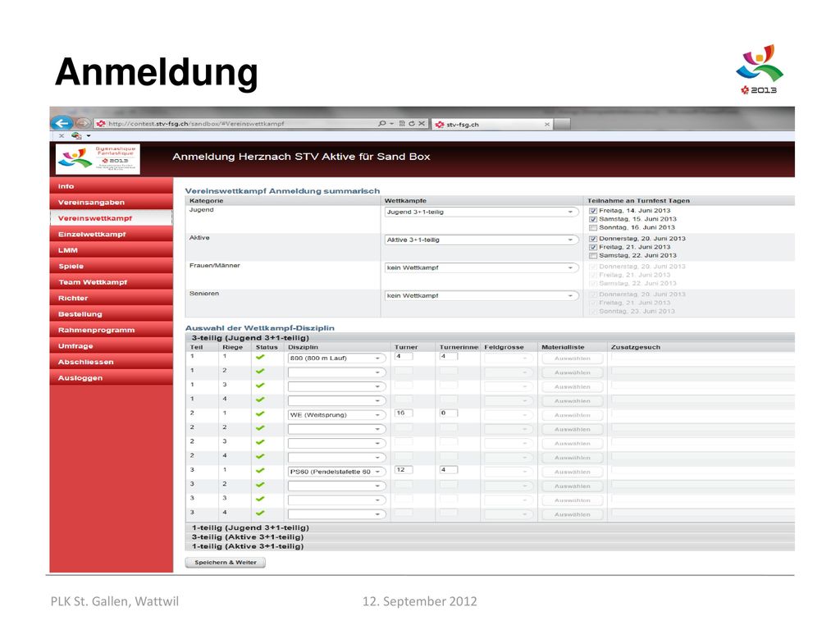Toggle Samstag, 22. Juni 2013 Aktive checkbox

[x=593, y=256]
